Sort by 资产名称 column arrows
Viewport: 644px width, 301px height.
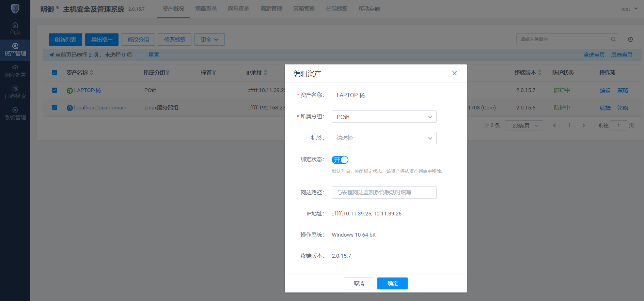[92, 73]
